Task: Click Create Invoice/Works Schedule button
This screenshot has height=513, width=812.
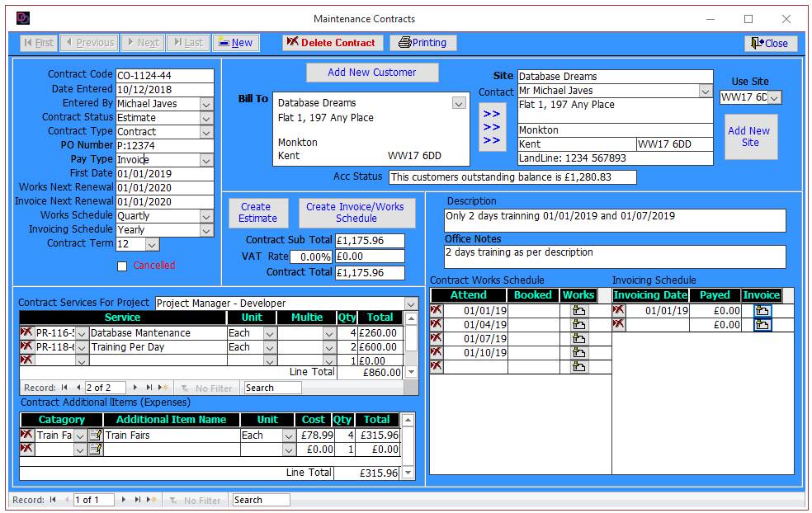Action: click(356, 213)
